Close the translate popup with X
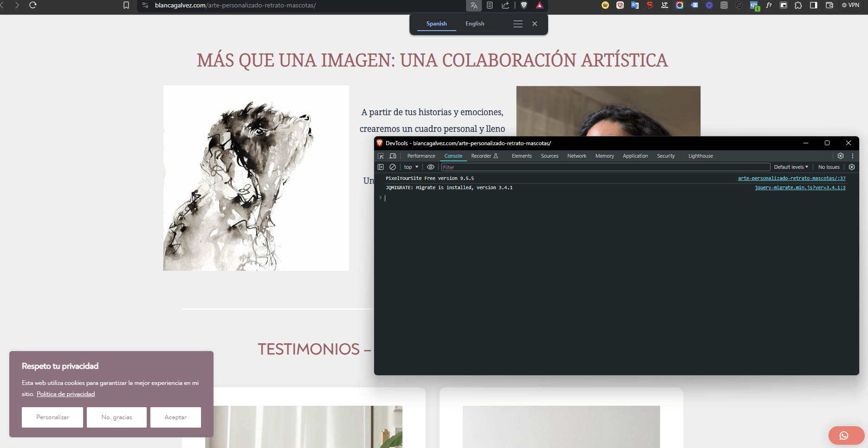868x448 pixels. click(x=535, y=24)
